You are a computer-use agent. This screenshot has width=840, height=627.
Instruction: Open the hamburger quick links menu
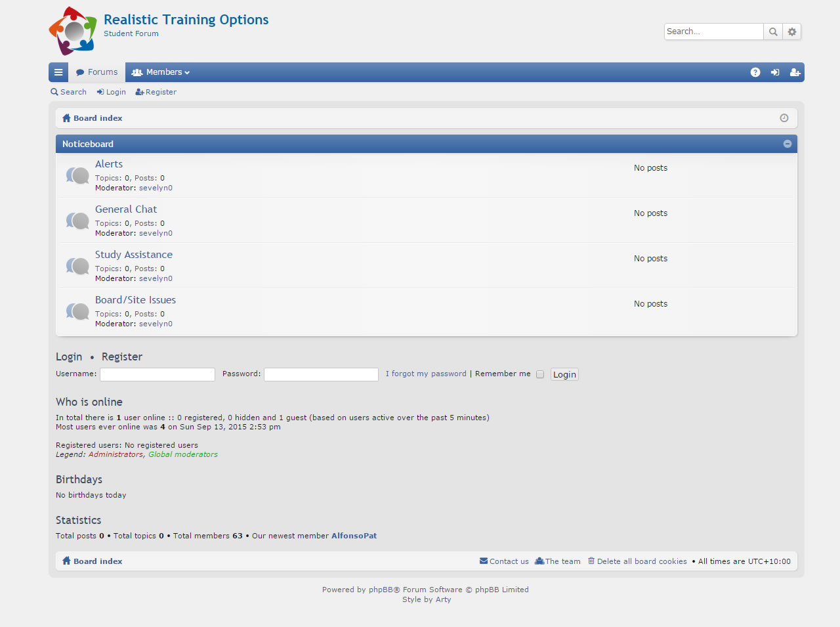click(58, 72)
